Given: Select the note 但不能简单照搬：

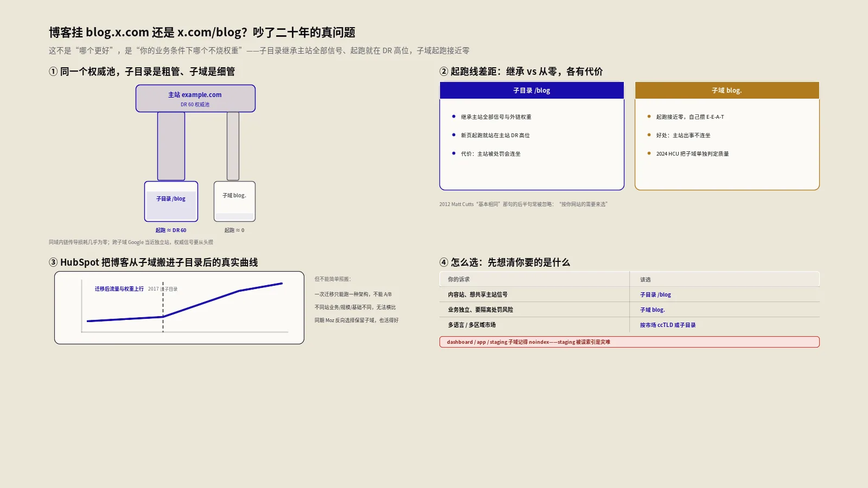Looking at the screenshot, I should pos(333,279).
